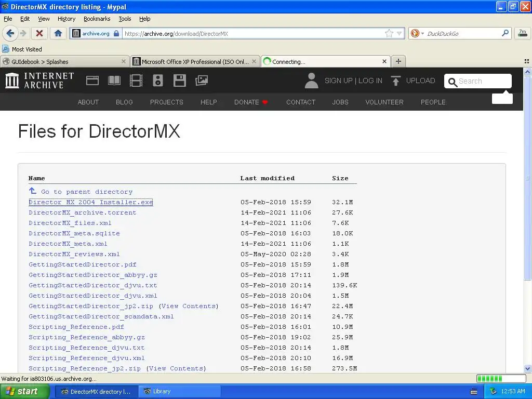Click the 12:53 AM taskbar clock
This screenshot has width=532, height=399.
point(513,392)
